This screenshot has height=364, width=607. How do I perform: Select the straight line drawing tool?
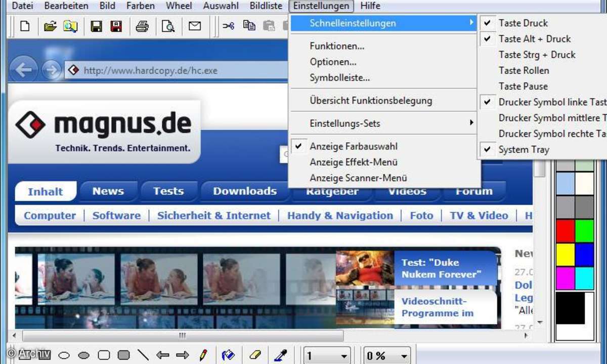click(x=143, y=355)
